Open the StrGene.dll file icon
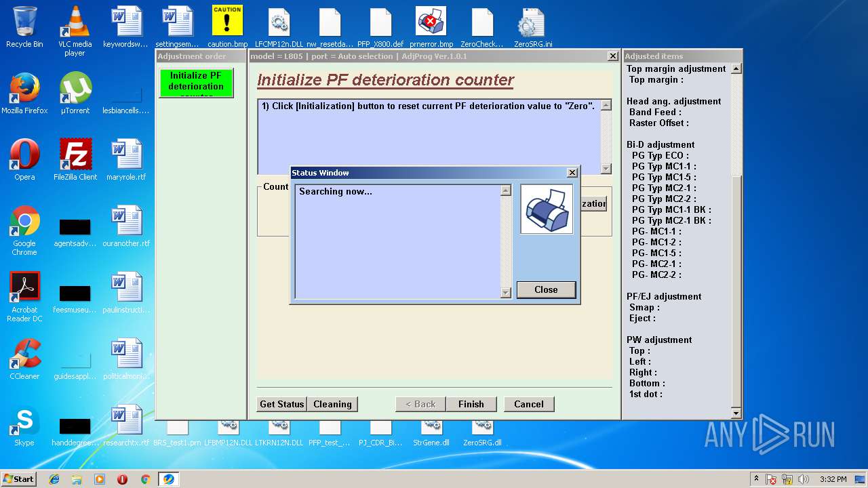 [x=431, y=434]
